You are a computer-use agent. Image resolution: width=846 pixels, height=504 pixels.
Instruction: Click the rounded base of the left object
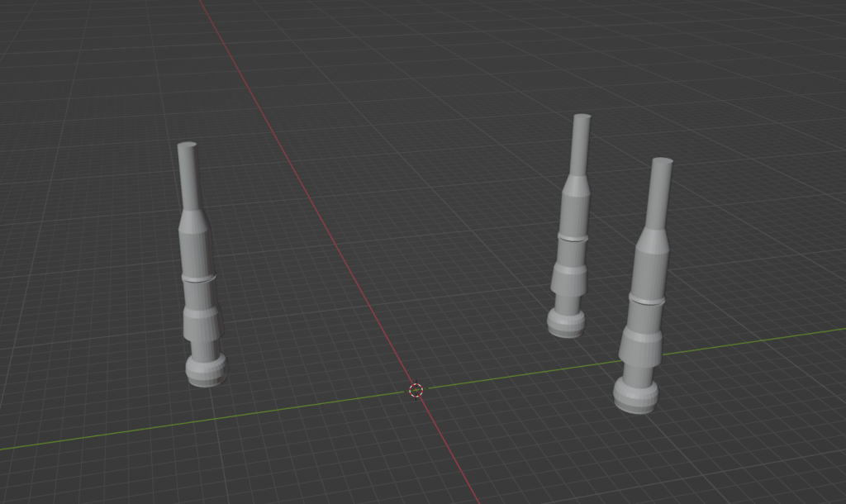coord(206,369)
